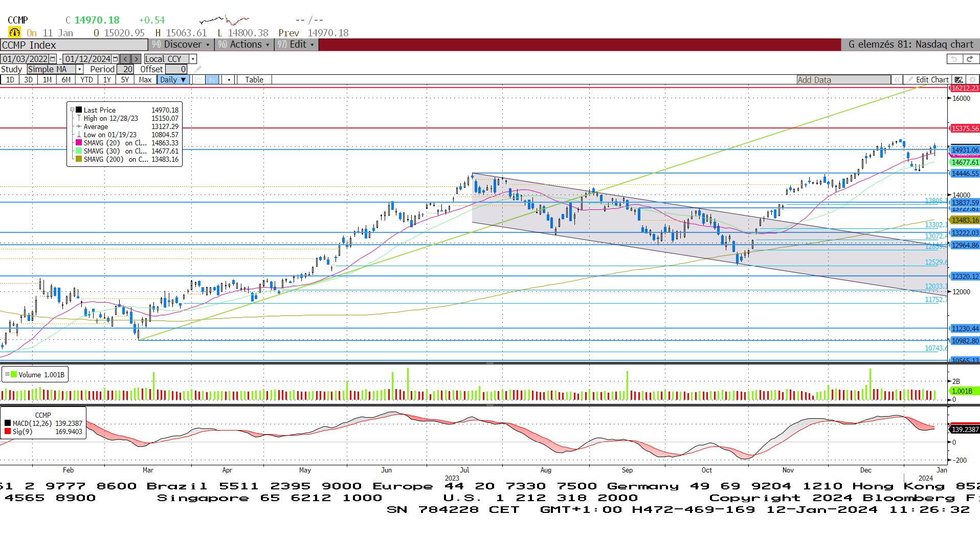Click the Add Data input field
The height and width of the screenshot is (538, 980).
[x=843, y=80]
